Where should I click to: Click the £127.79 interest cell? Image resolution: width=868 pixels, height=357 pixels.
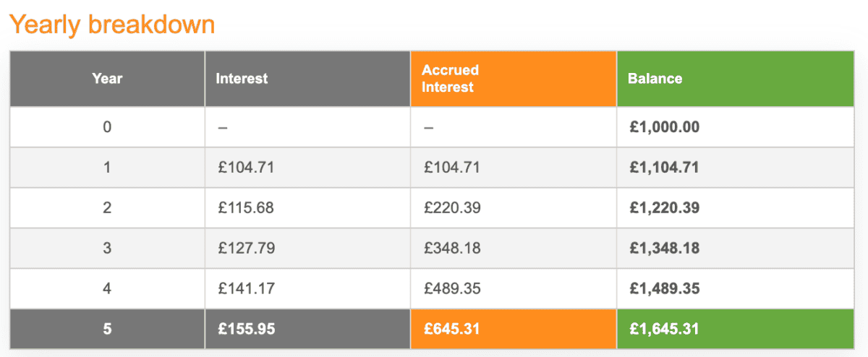246,249
